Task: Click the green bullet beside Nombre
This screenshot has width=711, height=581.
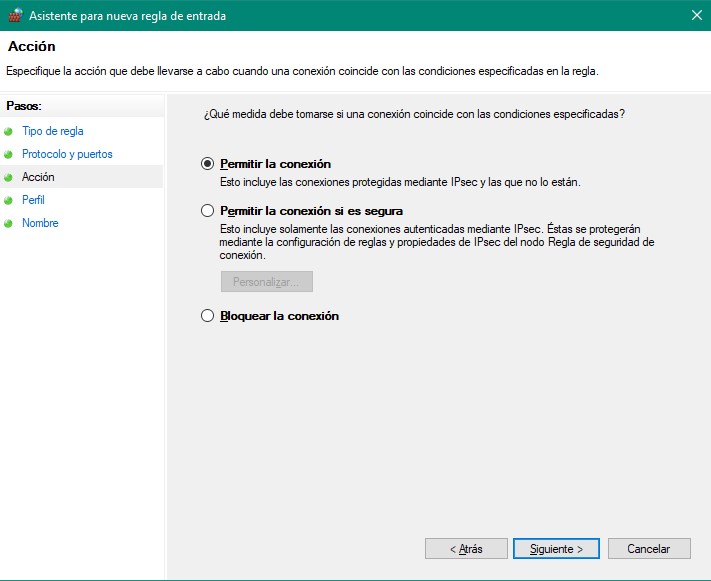Action: [9, 223]
